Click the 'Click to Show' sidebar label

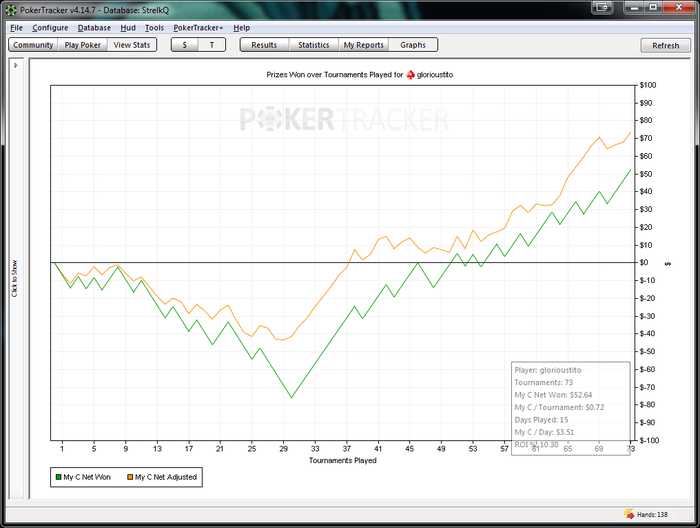pyautogui.click(x=15, y=279)
